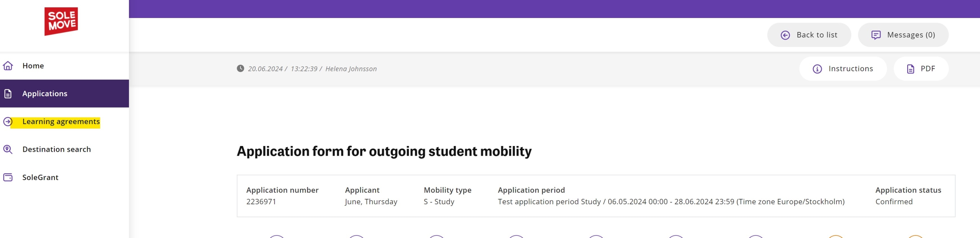This screenshot has width=980, height=238.
Task: Click the clock timestamp icon
Action: click(240, 69)
